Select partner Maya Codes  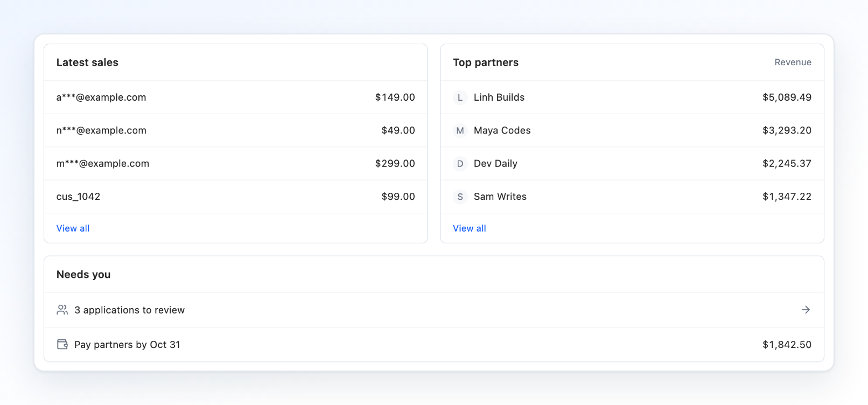tap(632, 130)
